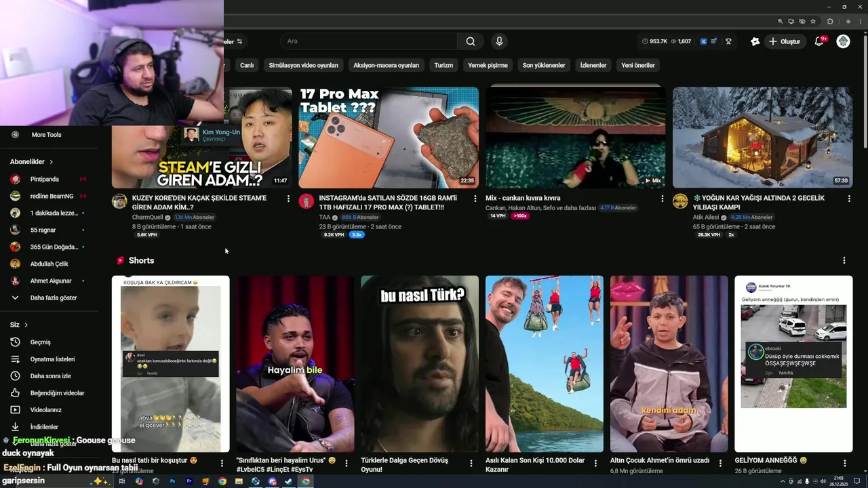Open options for the 17 PRO MAX tablet video
Image resolution: width=868 pixels, height=488 pixels.
tap(475, 199)
